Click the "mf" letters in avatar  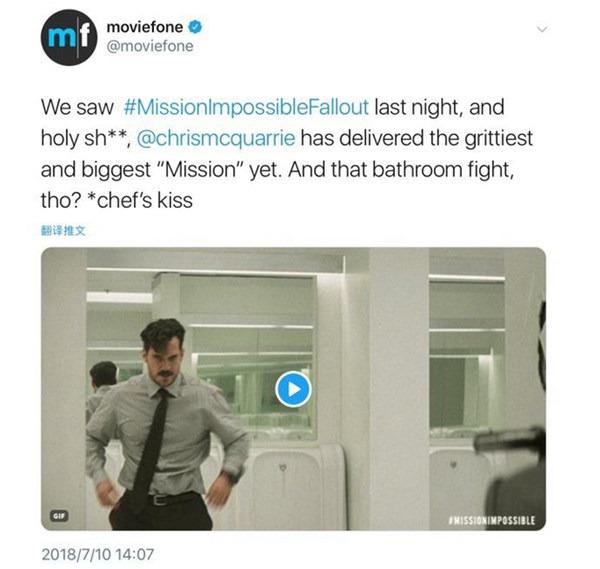pos(69,37)
